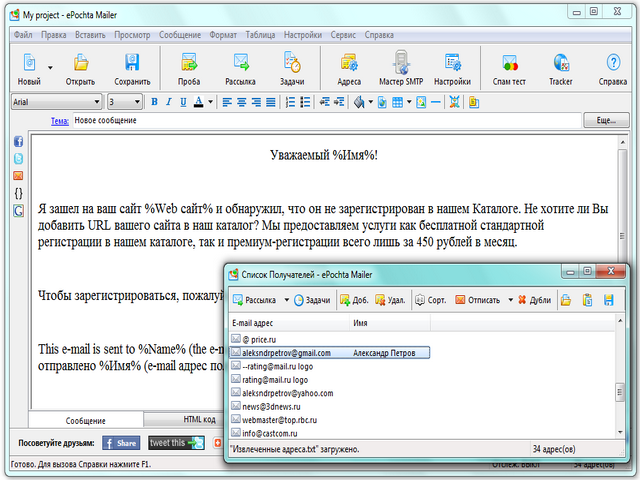Increase paragraph indent
The image size is (640, 480).
coord(339,102)
